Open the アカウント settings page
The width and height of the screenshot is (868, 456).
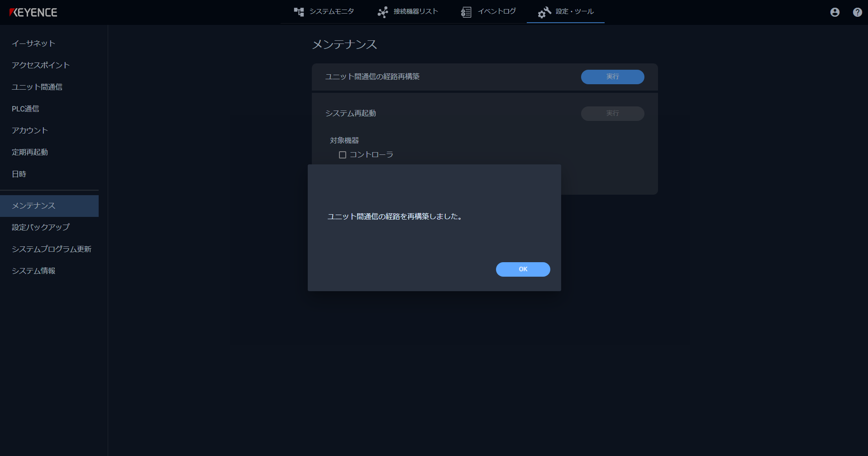[29, 130]
